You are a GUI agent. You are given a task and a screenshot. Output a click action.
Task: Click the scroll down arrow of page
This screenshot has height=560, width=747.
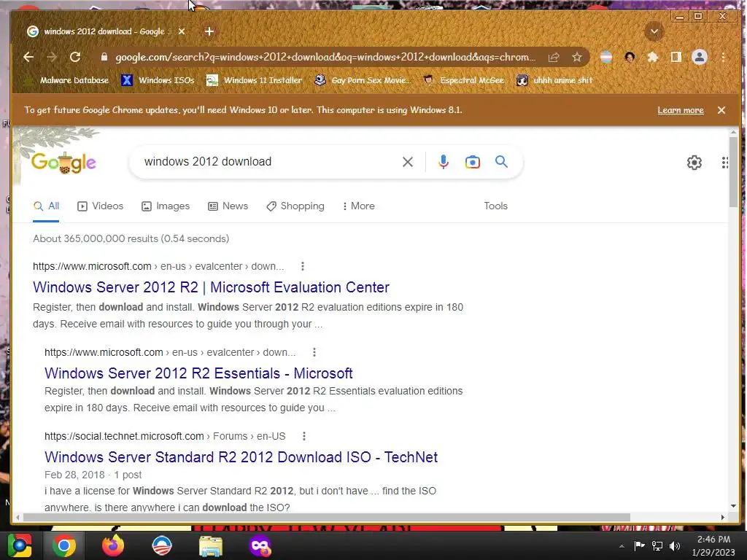click(x=733, y=506)
